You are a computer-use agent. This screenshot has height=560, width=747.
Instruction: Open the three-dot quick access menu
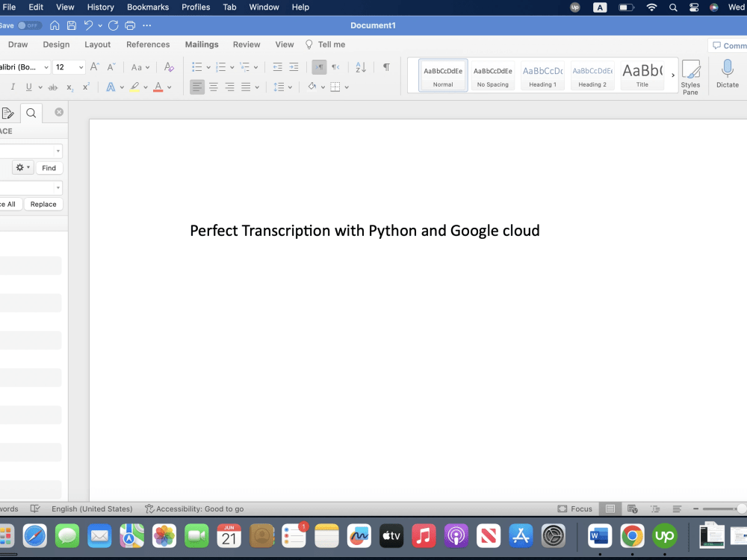click(x=146, y=25)
